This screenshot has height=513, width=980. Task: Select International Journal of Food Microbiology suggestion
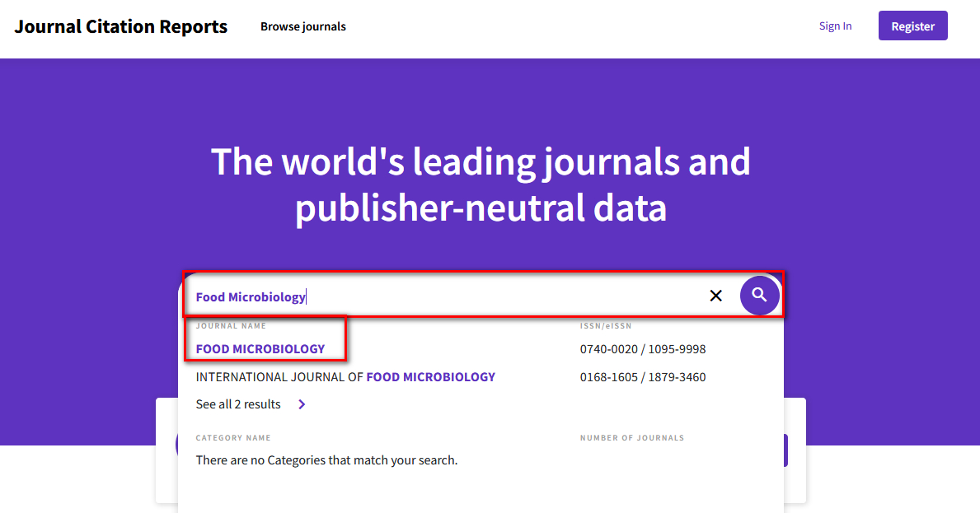(345, 377)
